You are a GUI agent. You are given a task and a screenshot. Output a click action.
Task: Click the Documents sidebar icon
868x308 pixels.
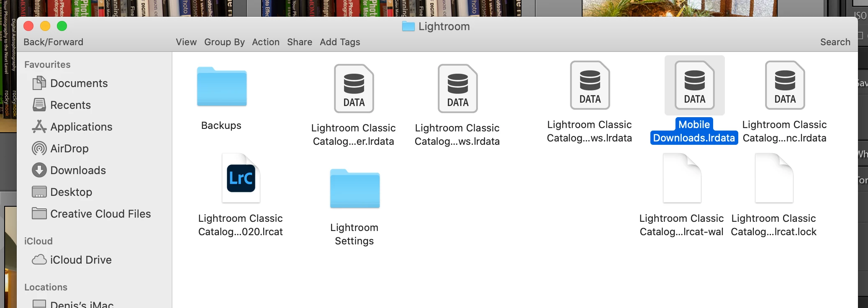(x=39, y=83)
